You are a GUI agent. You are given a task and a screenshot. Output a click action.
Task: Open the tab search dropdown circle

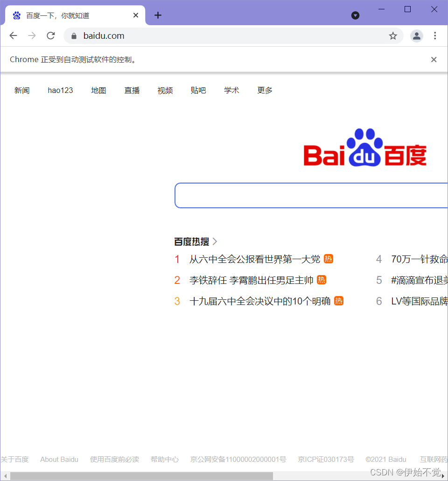[x=355, y=15]
